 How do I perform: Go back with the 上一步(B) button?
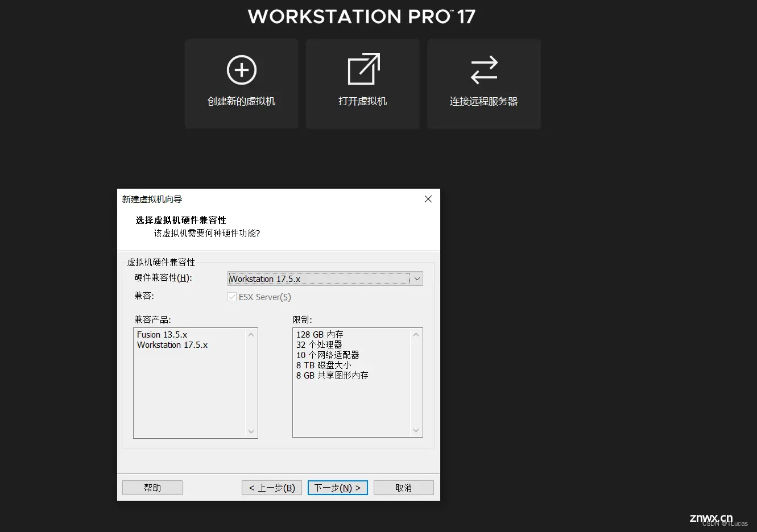[x=272, y=488]
